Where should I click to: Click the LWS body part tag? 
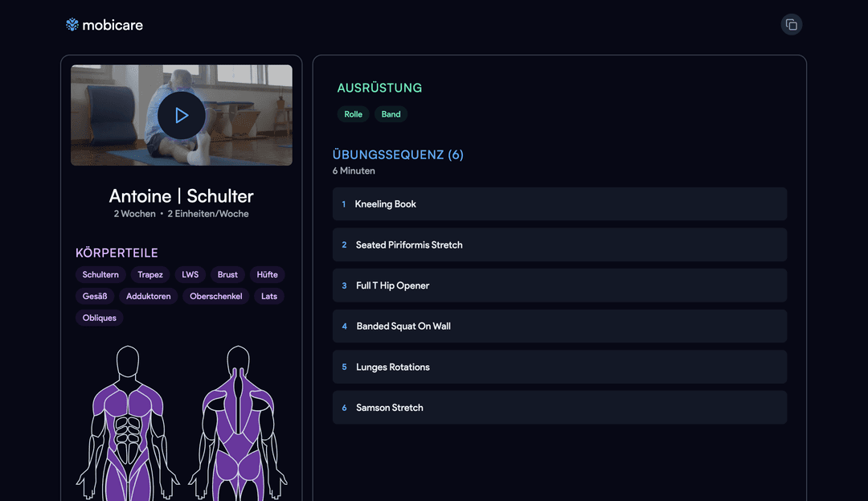point(190,275)
